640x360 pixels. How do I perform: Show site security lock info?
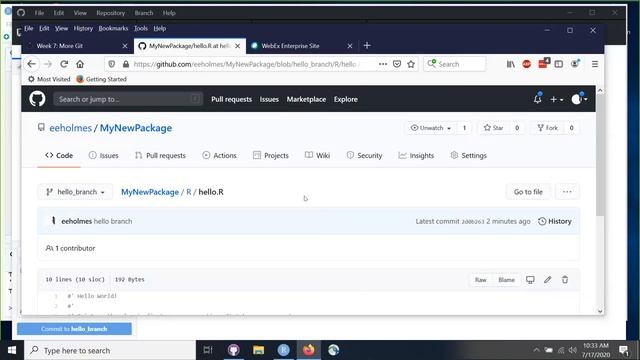[x=126, y=64]
